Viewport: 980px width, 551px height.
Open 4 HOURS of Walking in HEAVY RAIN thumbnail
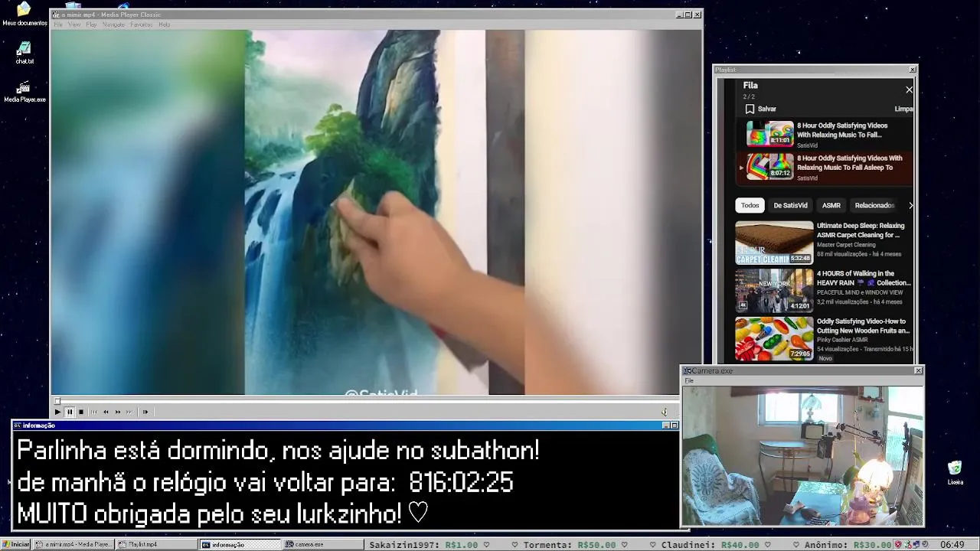pyautogui.click(x=774, y=291)
